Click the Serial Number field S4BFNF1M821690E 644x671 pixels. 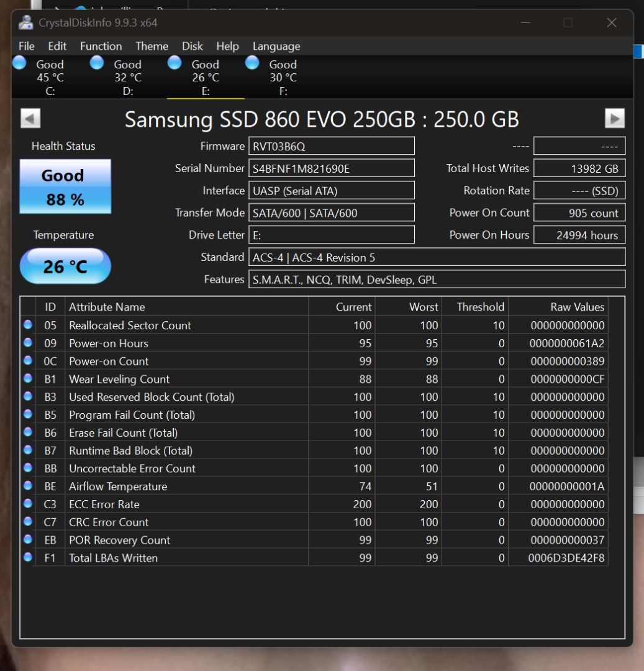click(332, 168)
